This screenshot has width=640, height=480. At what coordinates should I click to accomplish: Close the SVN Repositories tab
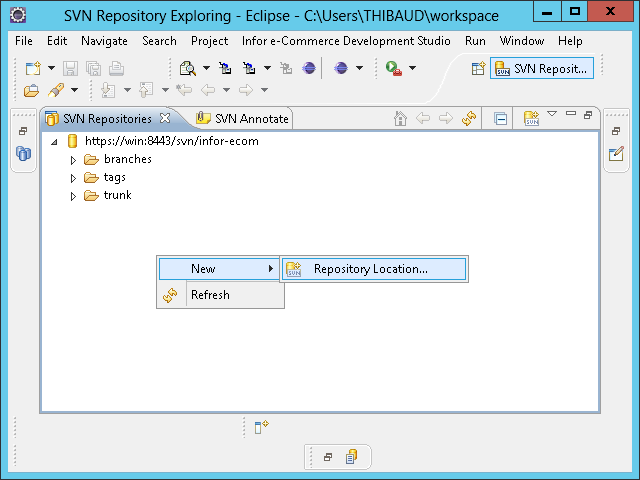tap(165, 118)
